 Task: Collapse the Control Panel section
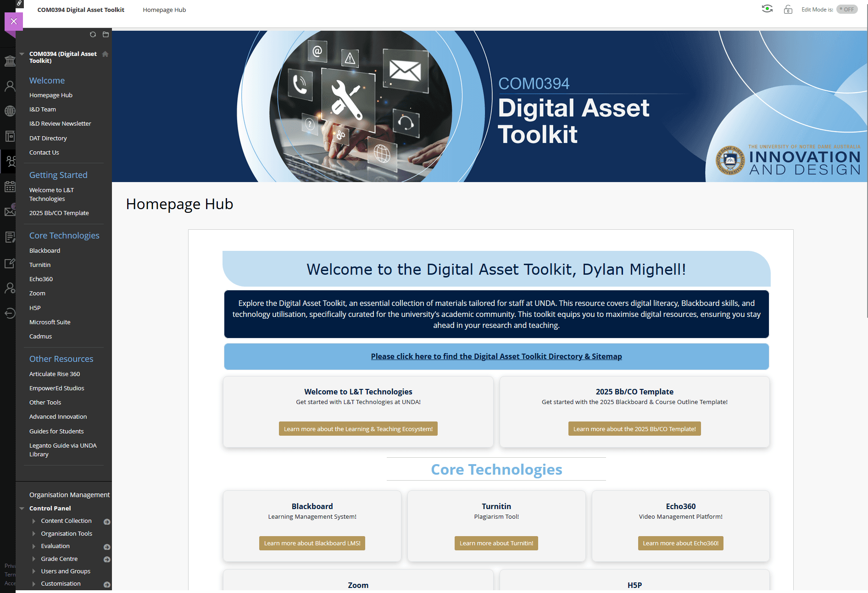[x=22, y=508]
